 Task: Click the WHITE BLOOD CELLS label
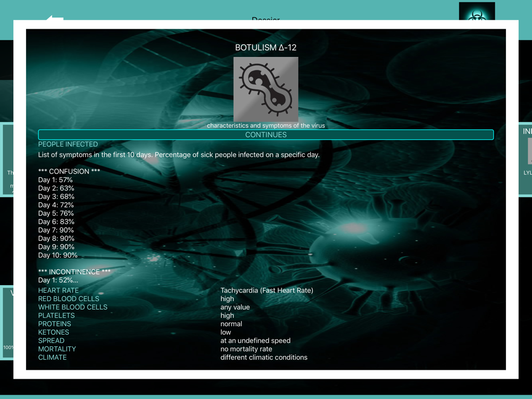tap(72, 307)
